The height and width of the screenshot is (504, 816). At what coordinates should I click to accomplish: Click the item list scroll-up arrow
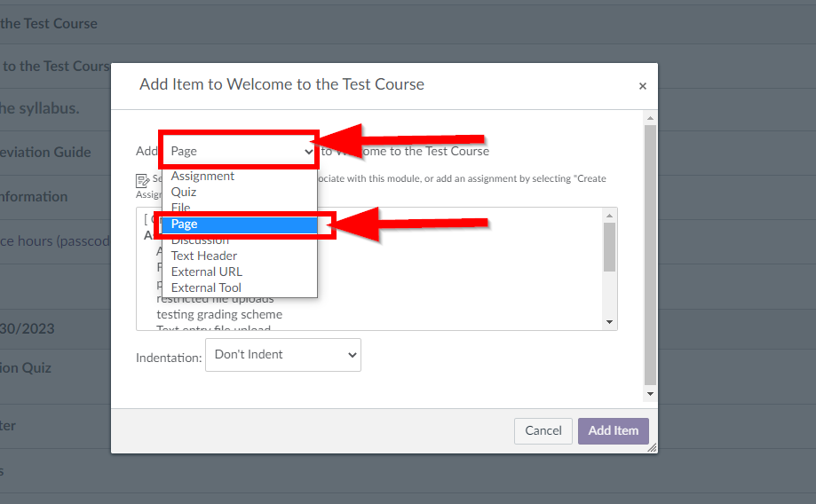609,216
